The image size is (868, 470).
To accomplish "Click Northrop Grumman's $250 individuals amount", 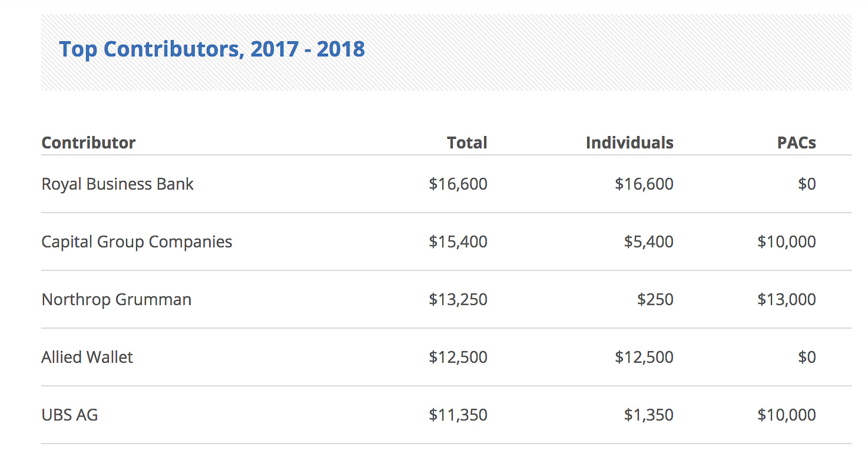I will click(x=655, y=299).
